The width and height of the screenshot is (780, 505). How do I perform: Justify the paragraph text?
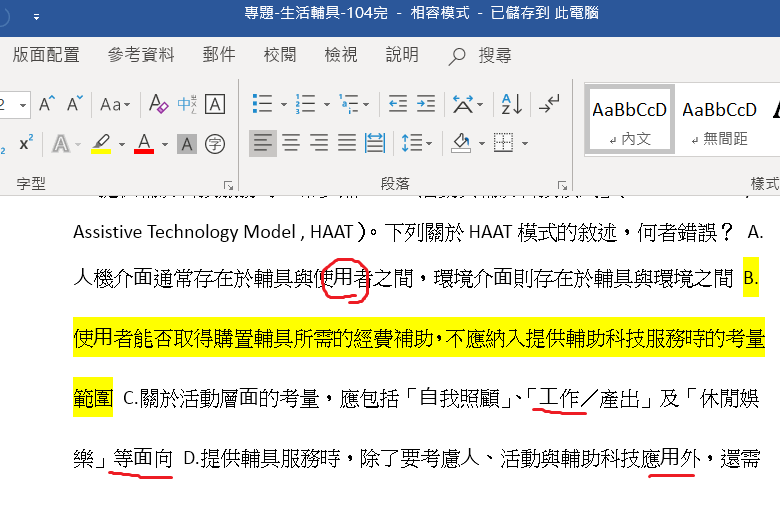click(x=347, y=143)
